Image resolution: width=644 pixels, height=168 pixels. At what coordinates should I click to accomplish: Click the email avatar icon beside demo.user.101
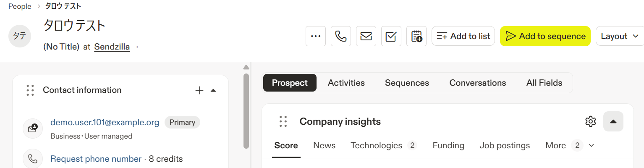point(33,128)
